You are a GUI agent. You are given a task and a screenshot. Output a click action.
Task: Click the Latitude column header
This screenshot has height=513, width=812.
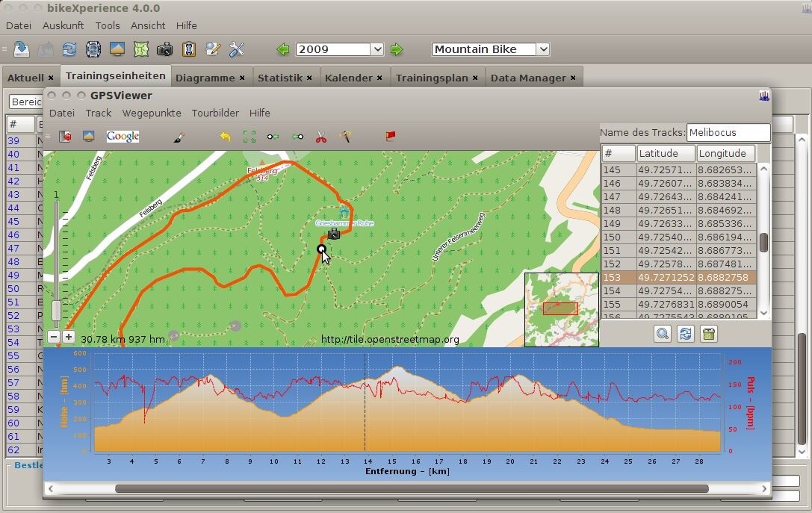pos(666,153)
